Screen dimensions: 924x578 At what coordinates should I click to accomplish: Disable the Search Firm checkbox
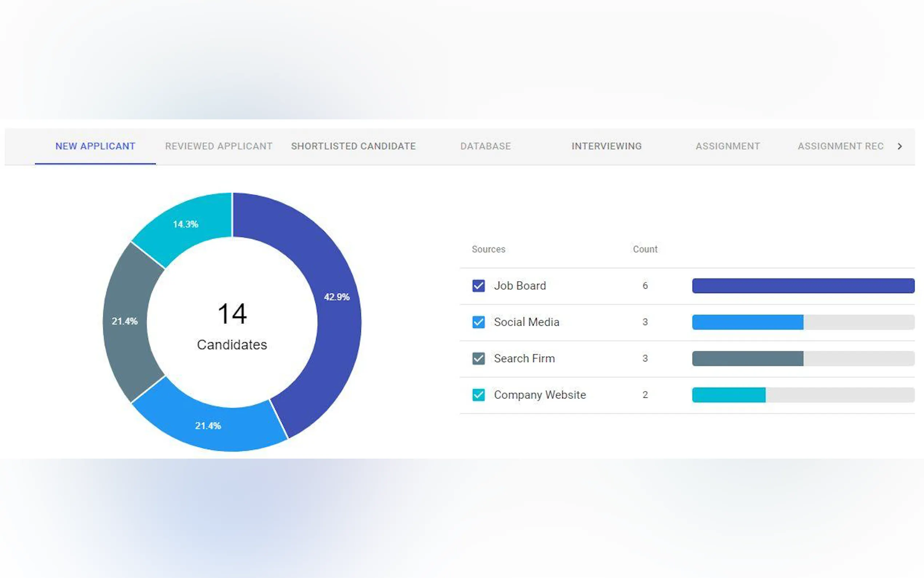pyautogui.click(x=478, y=358)
